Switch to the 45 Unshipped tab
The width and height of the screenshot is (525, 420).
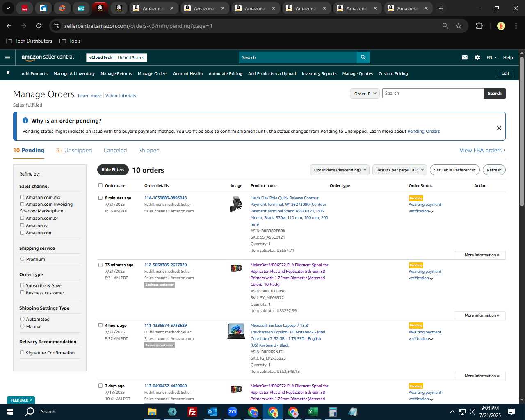[x=74, y=150]
